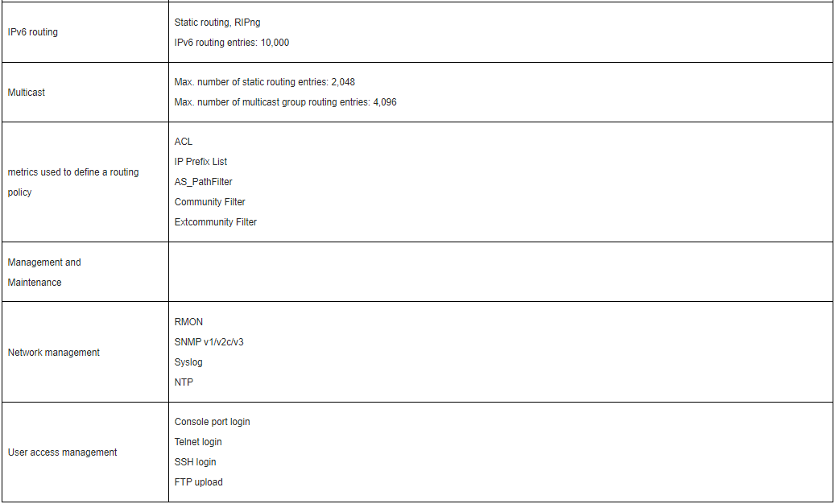
Task: Click the multicast group routing entries 4,096 line
Action: click(x=285, y=102)
